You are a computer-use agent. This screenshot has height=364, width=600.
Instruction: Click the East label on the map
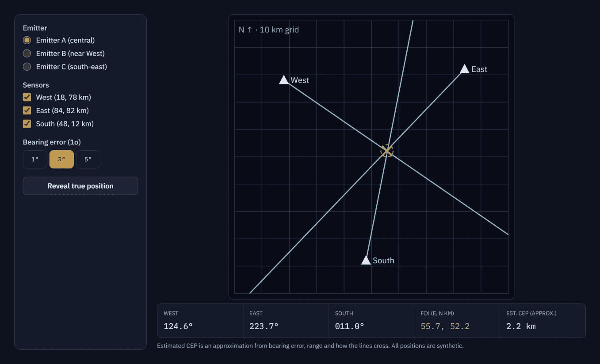coord(479,69)
